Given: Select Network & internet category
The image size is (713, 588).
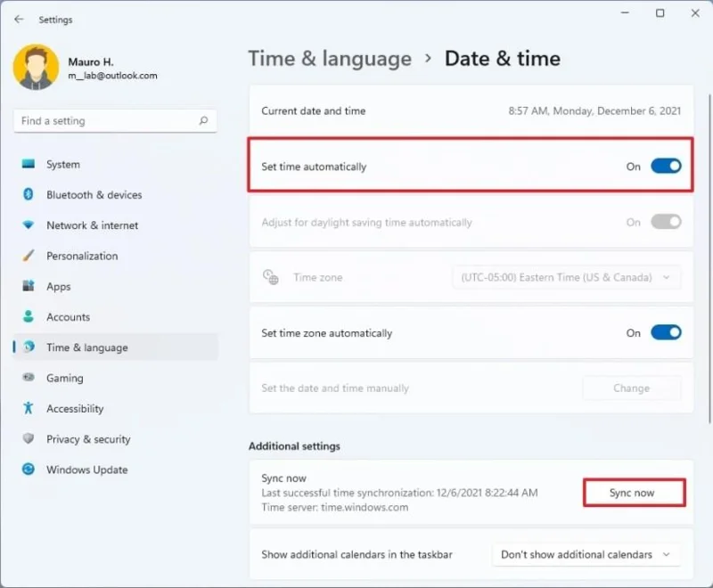Looking at the screenshot, I should (x=115, y=225).
